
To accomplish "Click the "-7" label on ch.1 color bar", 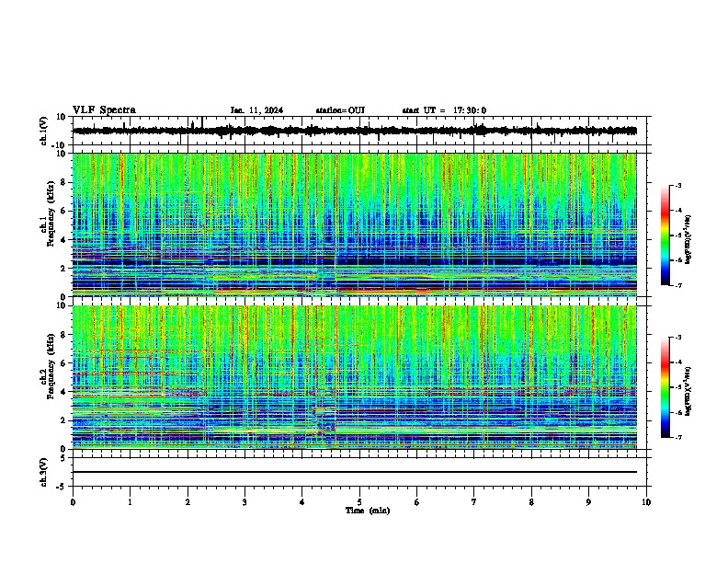I will [x=678, y=285].
